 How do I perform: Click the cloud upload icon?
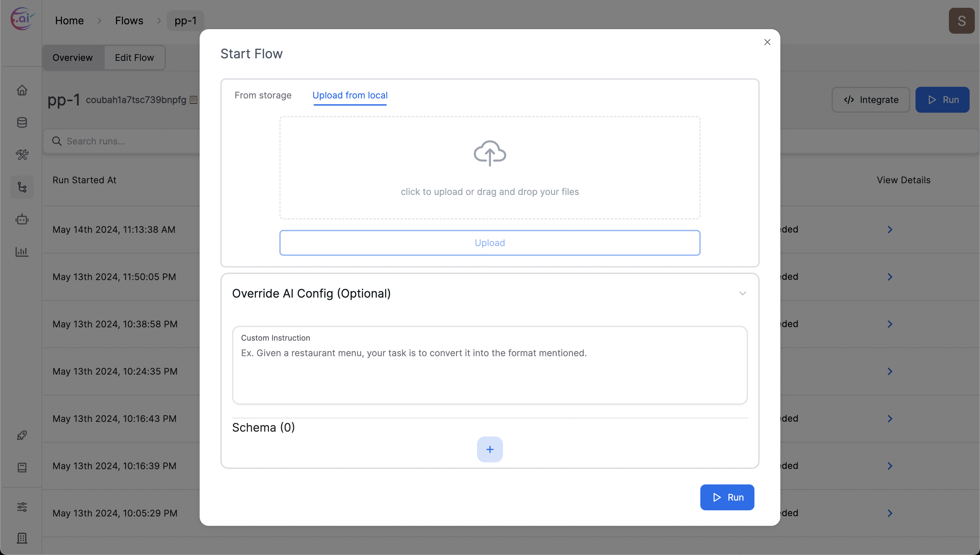pyautogui.click(x=489, y=153)
